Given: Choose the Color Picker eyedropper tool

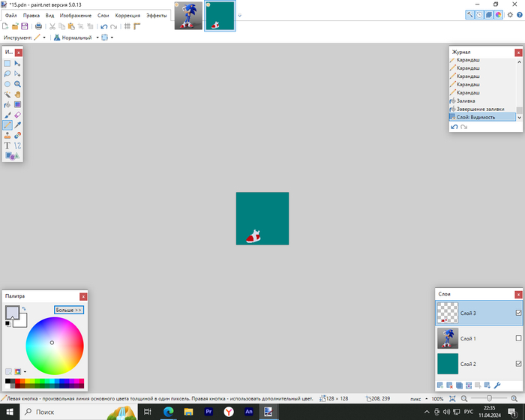Looking at the screenshot, I should coord(17,125).
